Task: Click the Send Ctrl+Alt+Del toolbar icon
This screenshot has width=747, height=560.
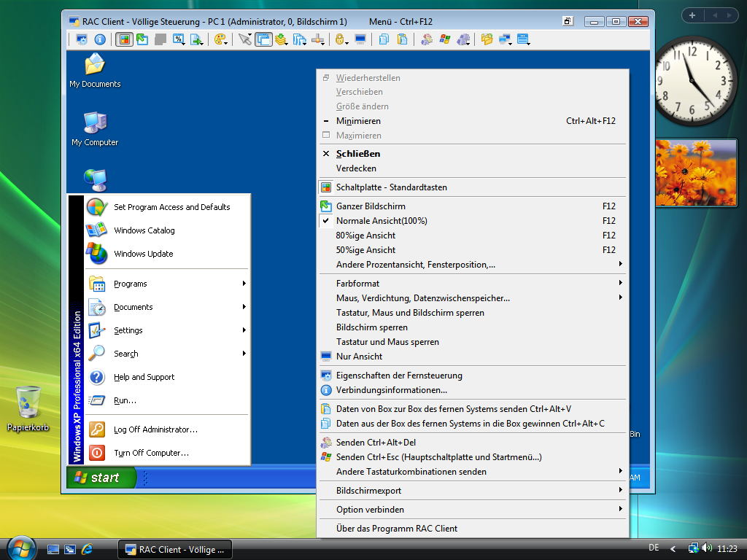Action: [426, 39]
